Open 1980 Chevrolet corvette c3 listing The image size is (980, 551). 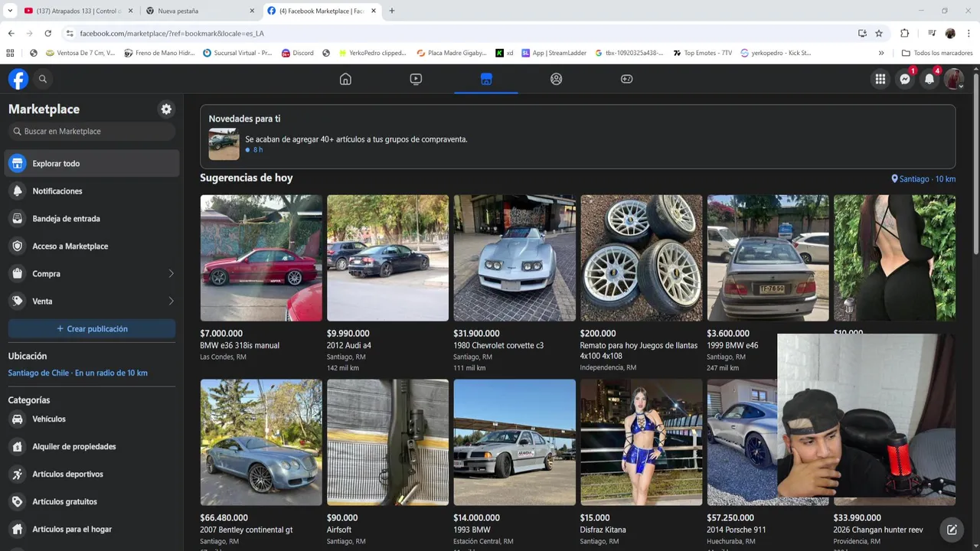point(514,258)
